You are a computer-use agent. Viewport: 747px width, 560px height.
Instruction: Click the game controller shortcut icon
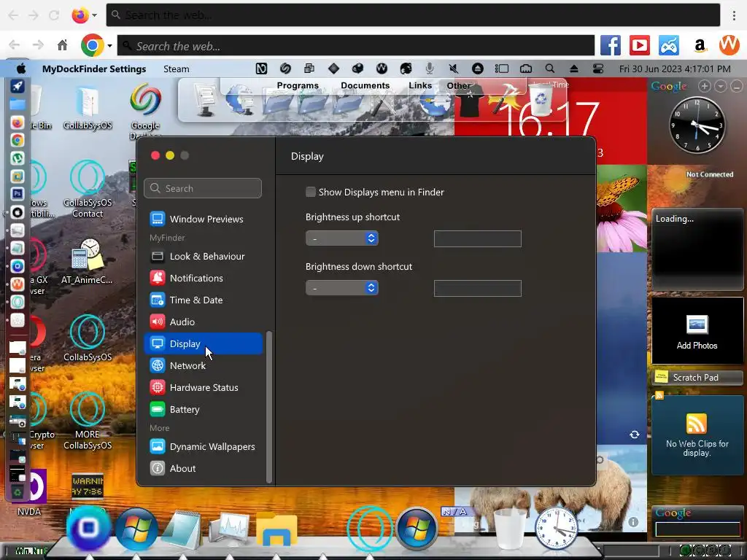pyautogui.click(x=669, y=46)
